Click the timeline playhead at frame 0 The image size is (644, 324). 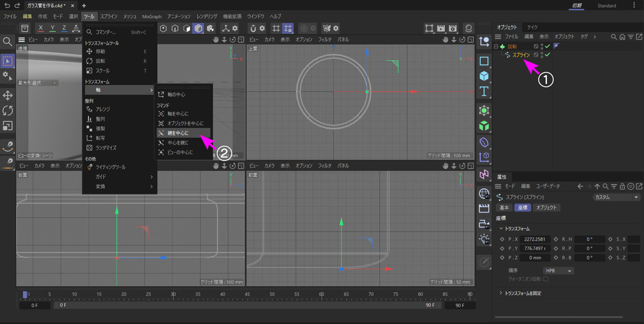[25, 294]
